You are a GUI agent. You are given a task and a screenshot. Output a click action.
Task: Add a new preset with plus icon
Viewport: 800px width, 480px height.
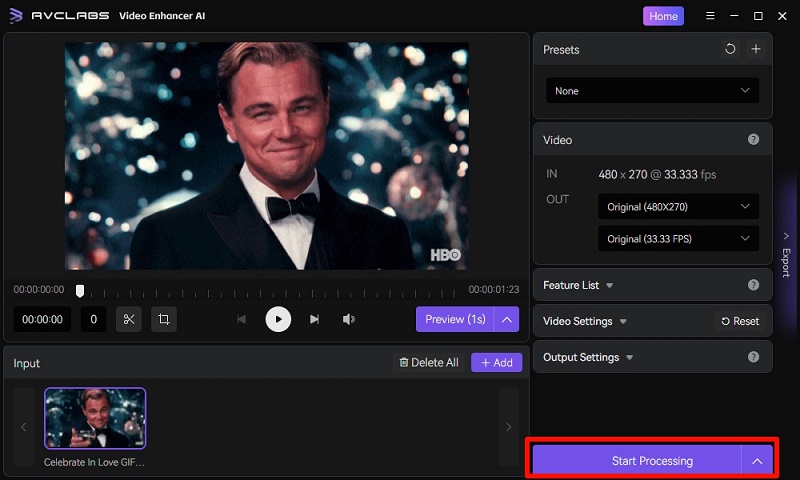coord(756,49)
